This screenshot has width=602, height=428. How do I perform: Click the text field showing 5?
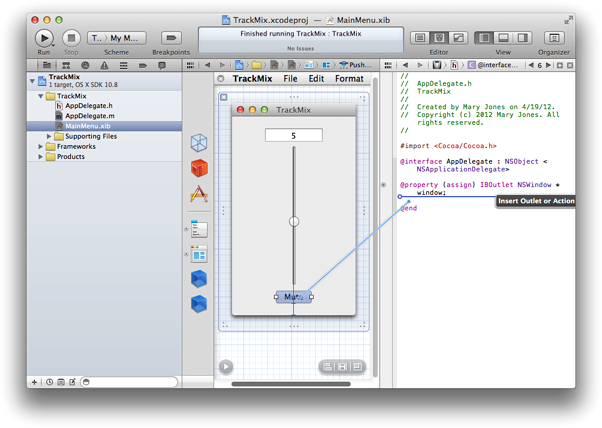coord(294,136)
